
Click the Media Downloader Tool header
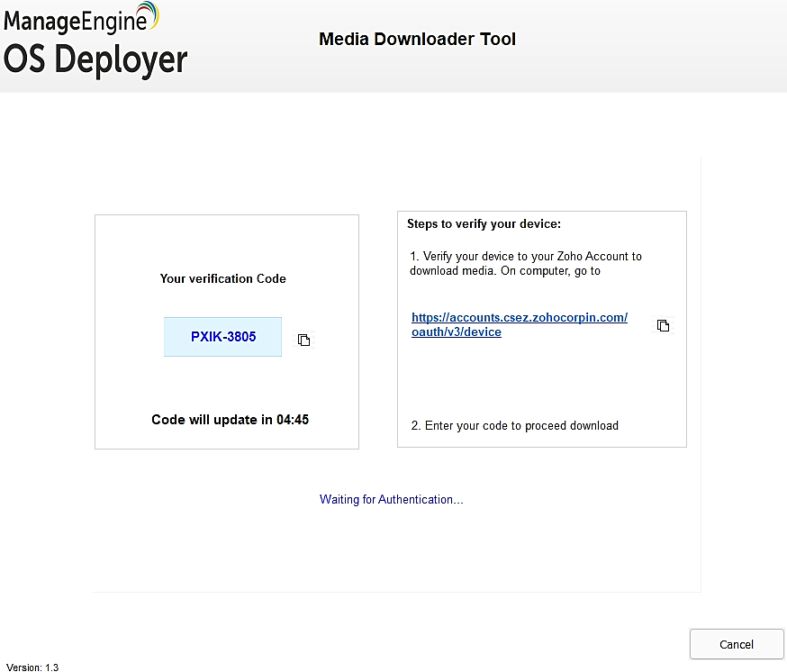click(417, 39)
